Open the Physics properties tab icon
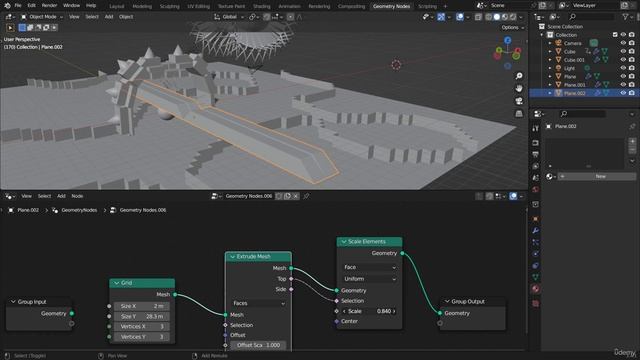This screenshot has width=640, height=360. [536, 253]
